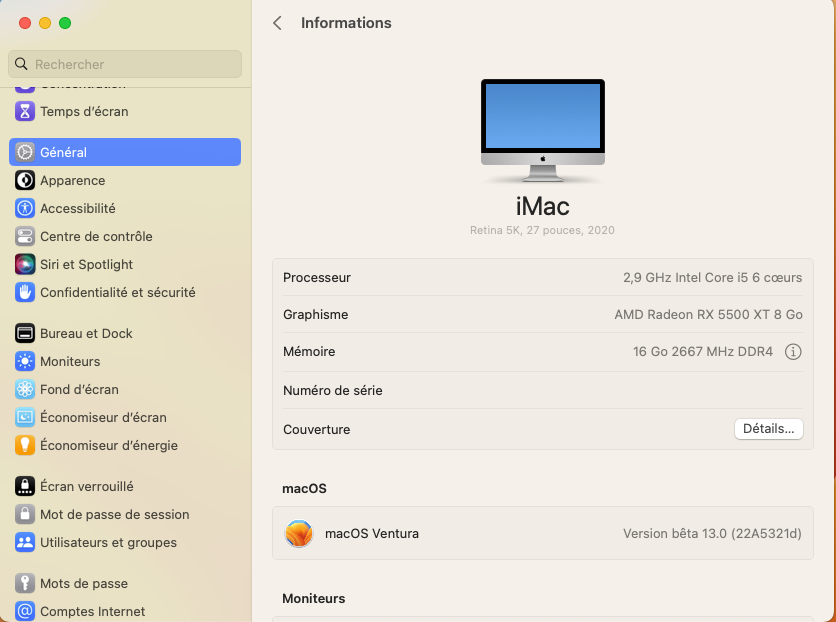This screenshot has width=836, height=622.
Task: Click the 'macOS Ventura' name text
Action: click(x=372, y=533)
